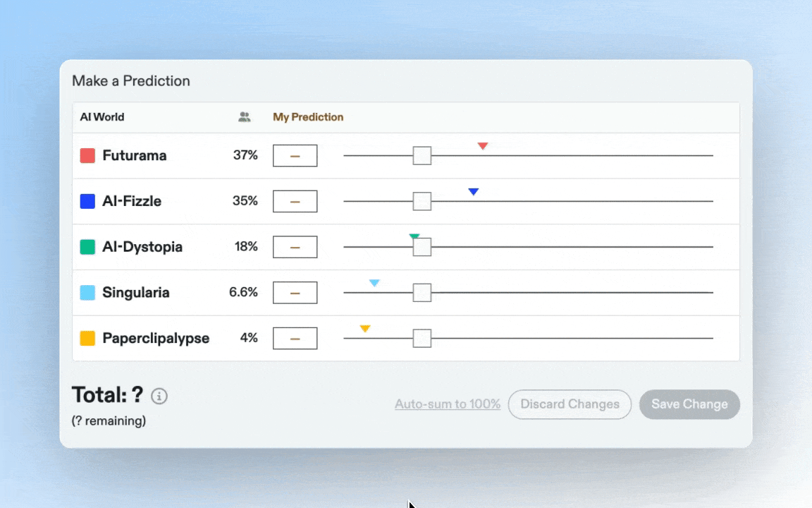Screen dimensions: 812x508
Task: Select the AI World column header
Action: point(102,117)
